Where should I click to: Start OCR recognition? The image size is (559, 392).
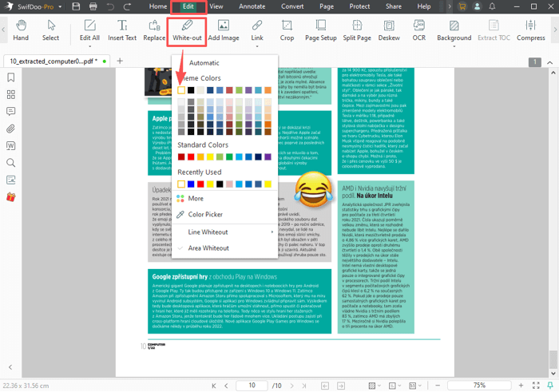click(x=419, y=30)
